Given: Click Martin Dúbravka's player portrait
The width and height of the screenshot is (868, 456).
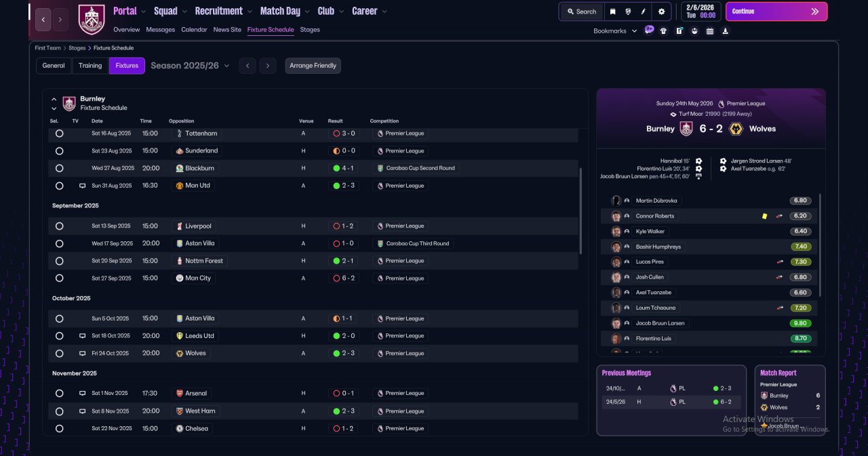Looking at the screenshot, I should click(x=616, y=201).
